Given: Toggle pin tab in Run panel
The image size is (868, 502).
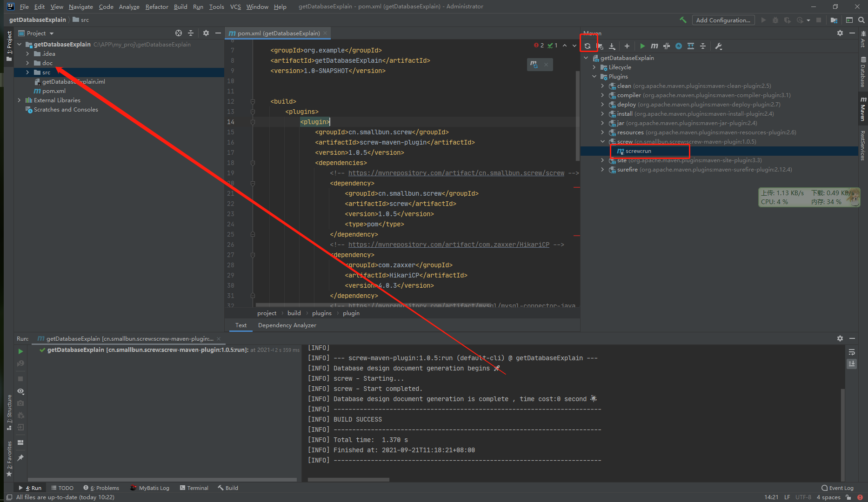Looking at the screenshot, I should pyautogui.click(x=20, y=458).
